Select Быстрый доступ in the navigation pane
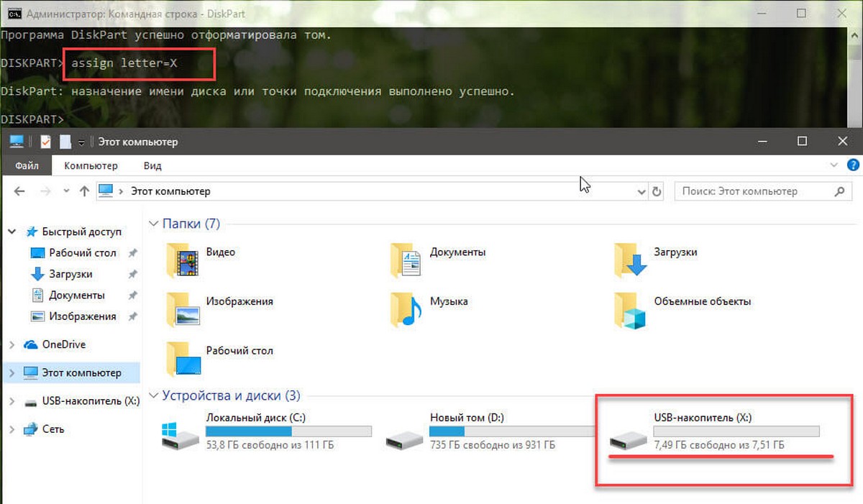This screenshot has width=863, height=504. coord(82,232)
